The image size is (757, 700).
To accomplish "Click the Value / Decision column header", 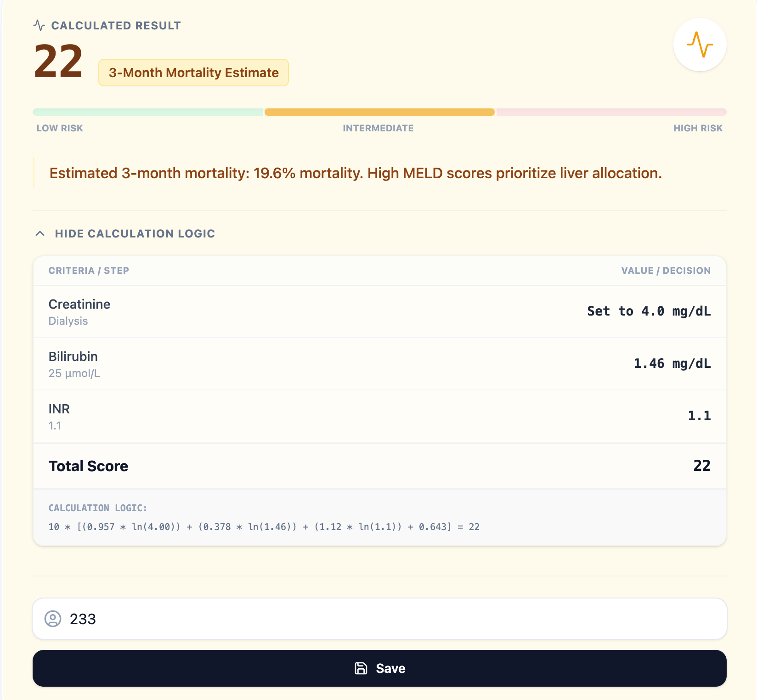I will coord(666,271).
